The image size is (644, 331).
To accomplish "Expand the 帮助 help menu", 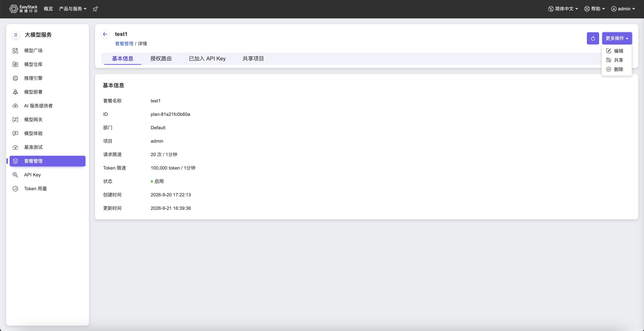I will [x=595, y=9].
